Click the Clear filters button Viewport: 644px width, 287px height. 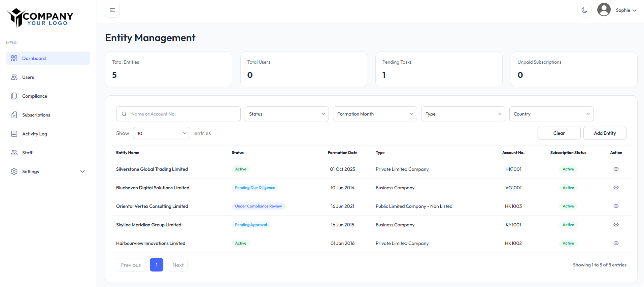pos(559,133)
